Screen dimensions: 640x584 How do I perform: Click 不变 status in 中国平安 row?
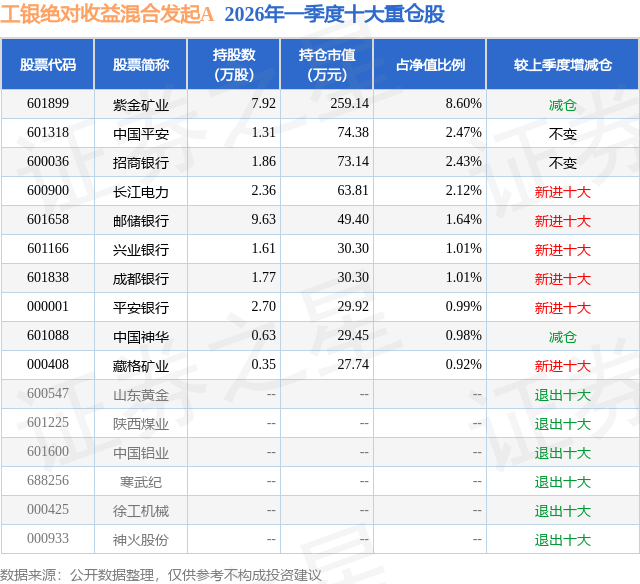pyautogui.click(x=563, y=134)
